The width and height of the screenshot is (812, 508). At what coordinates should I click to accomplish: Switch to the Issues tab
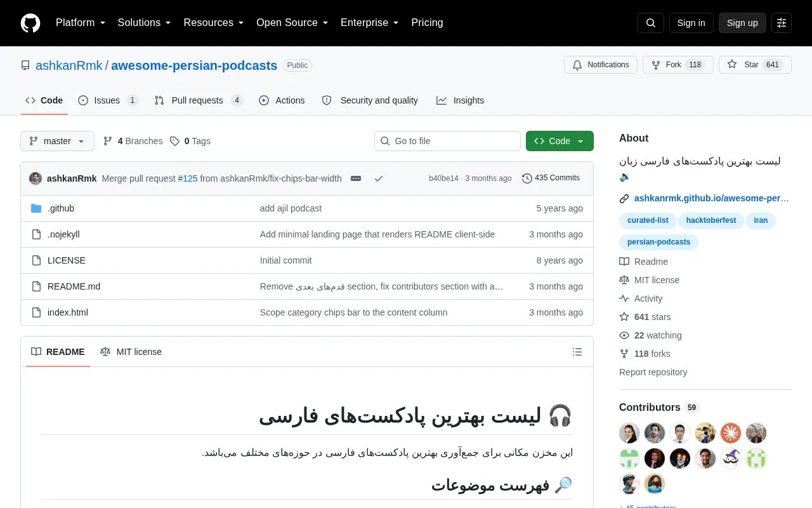[x=108, y=100]
